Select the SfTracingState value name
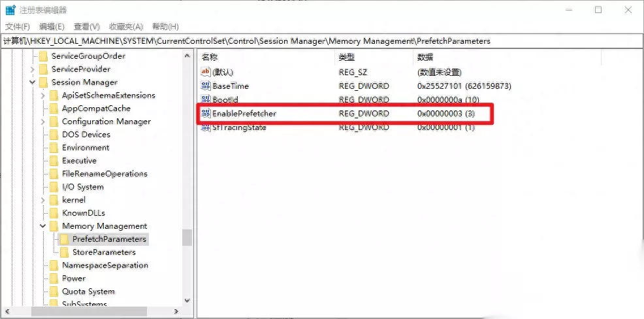644x319 pixels. 239,127
